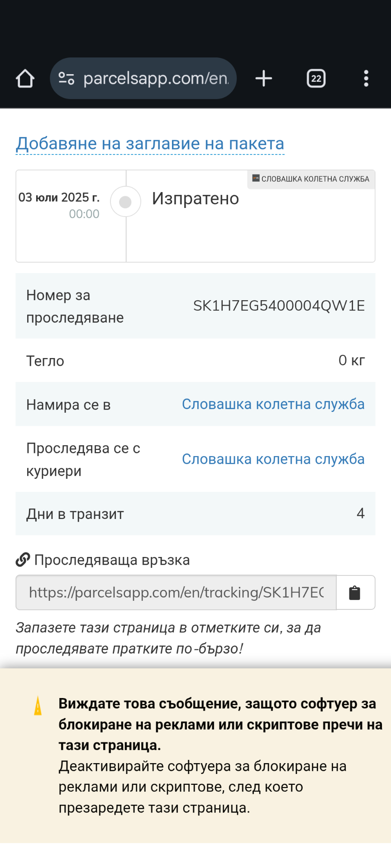Open Словашка колетна служба link in Намира се в row
391x868 pixels.
pyautogui.click(x=273, y=404)
